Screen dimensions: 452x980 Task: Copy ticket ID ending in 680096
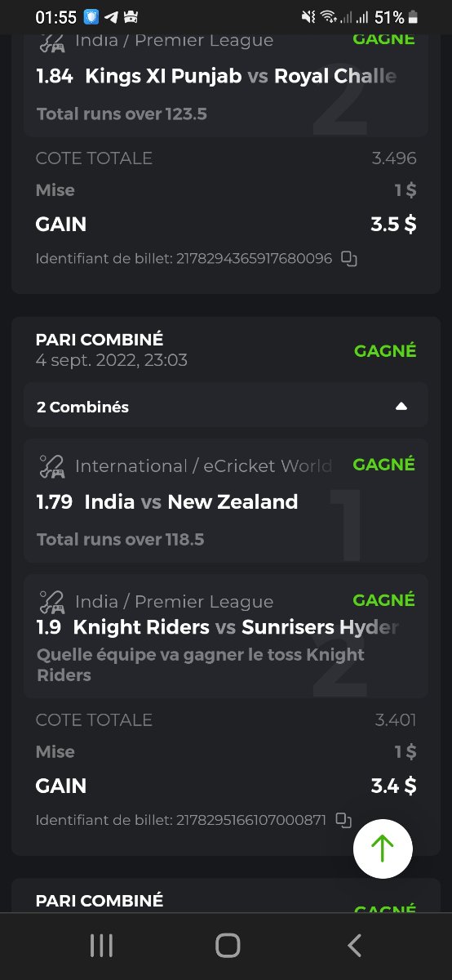tap(349, 259)
